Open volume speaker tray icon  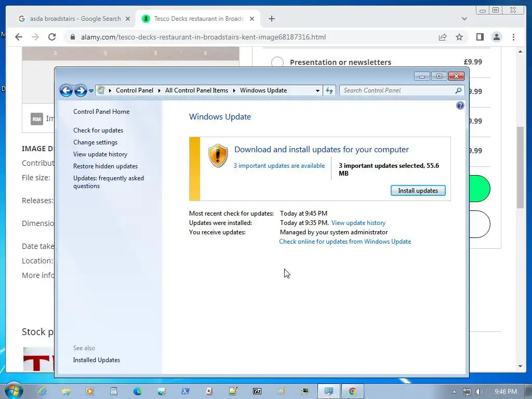[x=480, y=392]
